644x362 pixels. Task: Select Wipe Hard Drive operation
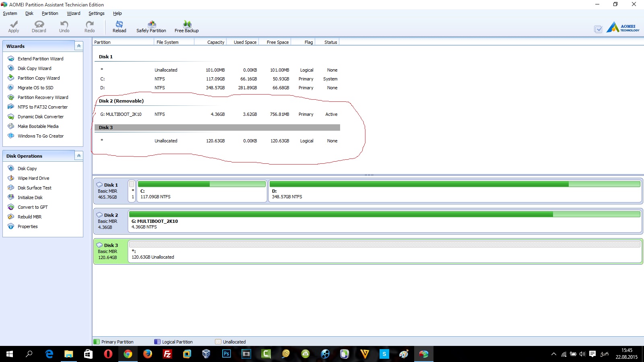[x=33, y=178]
